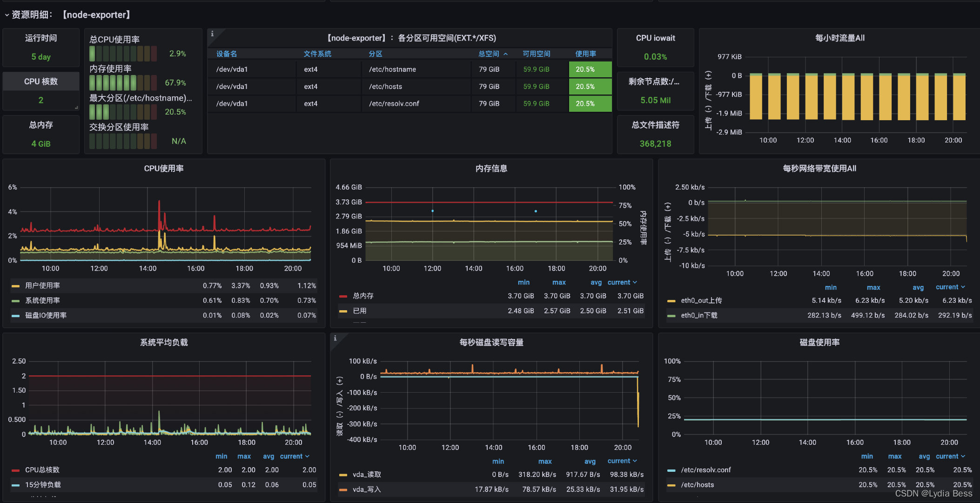Viewport: 980px width, 503px height.
Task: Toggle 已用 series in memory legend
Action: click(359, 311)
